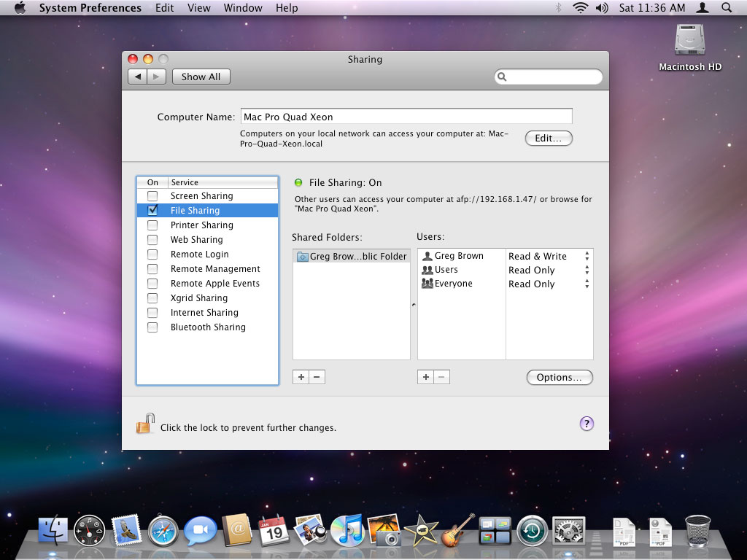Open iCal calendar icon in Dock
Viewport: 747px width, 560px height.
(x=274, y=530)
